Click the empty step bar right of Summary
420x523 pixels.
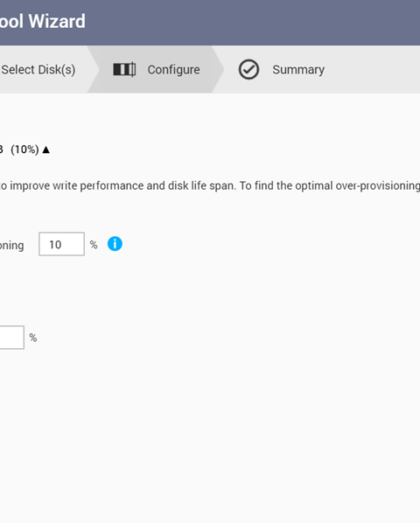(x=374, y=69)
